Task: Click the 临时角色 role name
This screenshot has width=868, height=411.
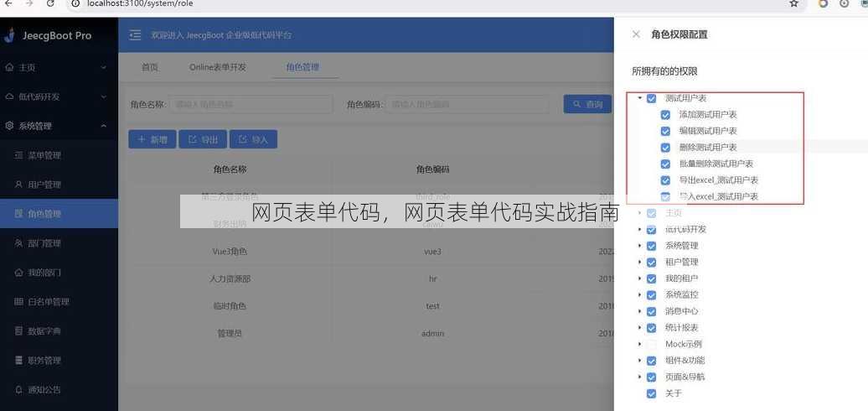Action: point(230,306)
